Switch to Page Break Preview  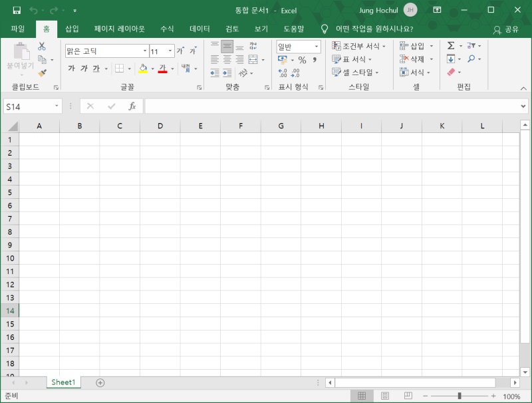coord(408,396)
